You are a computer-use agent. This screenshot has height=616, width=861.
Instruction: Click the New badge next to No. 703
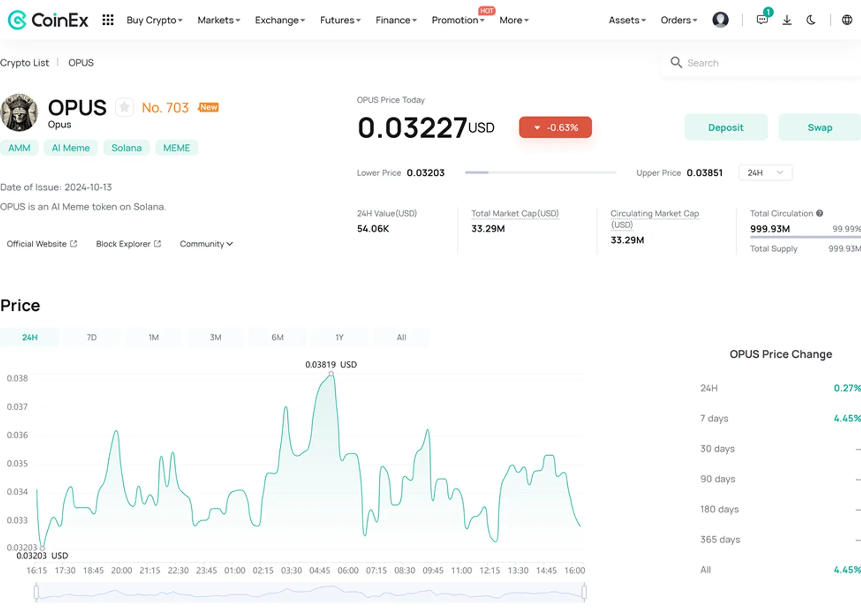pos(208,107)
